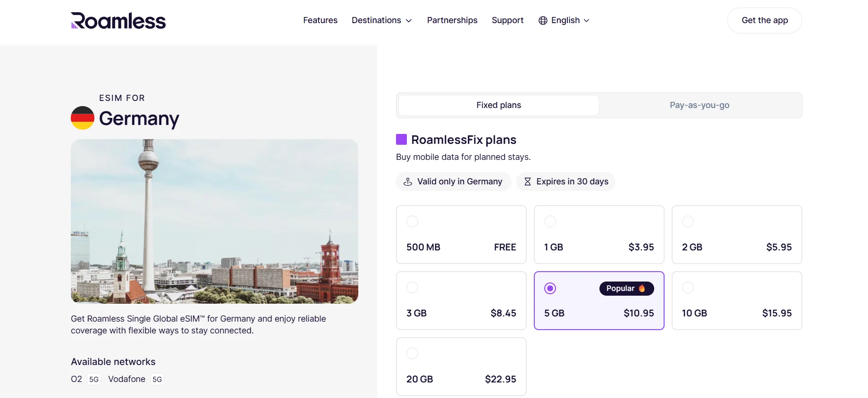Select the 500 MB FREE plan radio
The width and height of the screenshot is (868, 398).
click(x=412, y=221)
